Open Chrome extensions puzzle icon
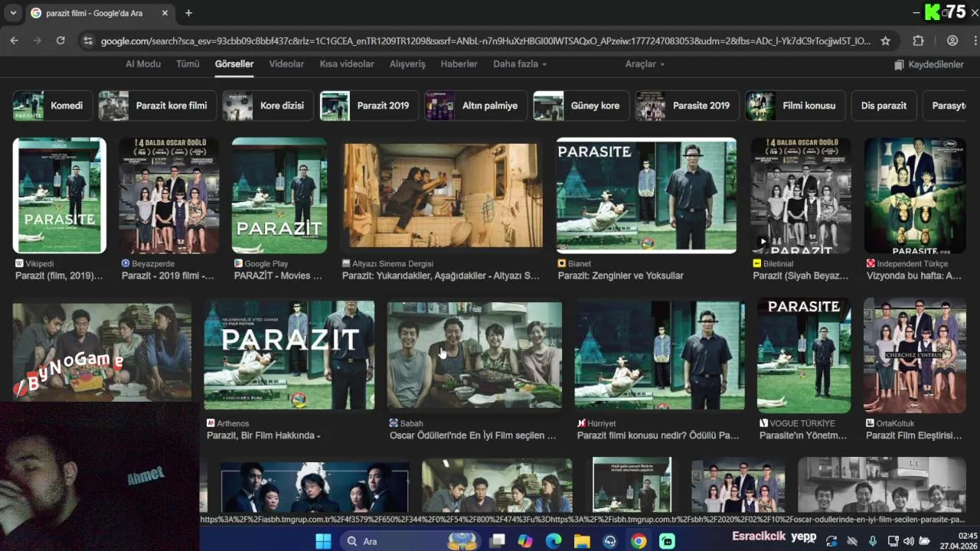The image size is (980, 551). pos(918,41)
